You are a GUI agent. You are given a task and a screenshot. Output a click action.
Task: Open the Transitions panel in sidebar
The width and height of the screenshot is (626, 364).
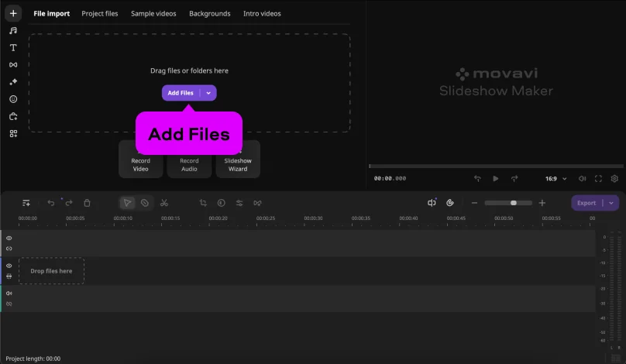[13, 64]
